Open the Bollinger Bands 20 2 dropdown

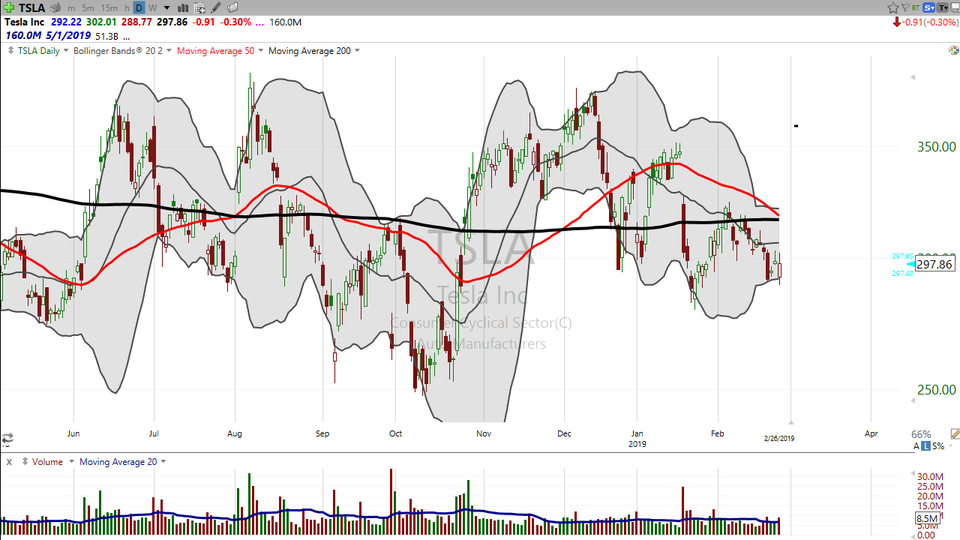pos(169,51)
